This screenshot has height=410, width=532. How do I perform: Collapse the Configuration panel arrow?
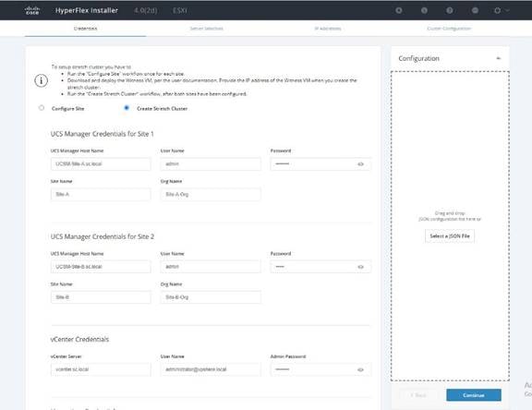pos(499,58)
